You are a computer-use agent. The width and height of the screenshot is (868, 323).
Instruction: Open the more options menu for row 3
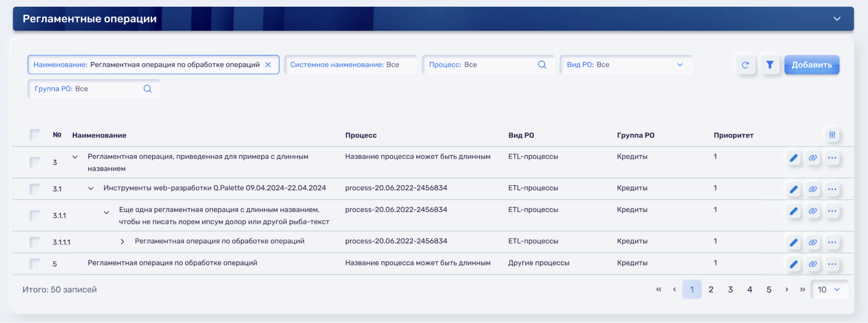click(832, 158)
